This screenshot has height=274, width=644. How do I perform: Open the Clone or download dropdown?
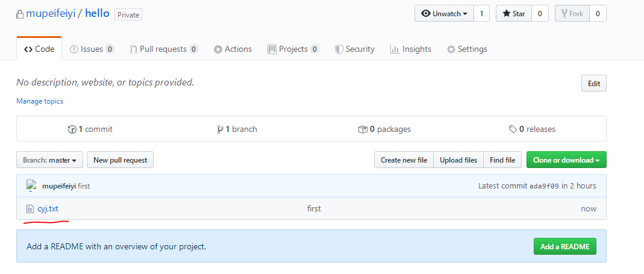[x=566, y=160]
